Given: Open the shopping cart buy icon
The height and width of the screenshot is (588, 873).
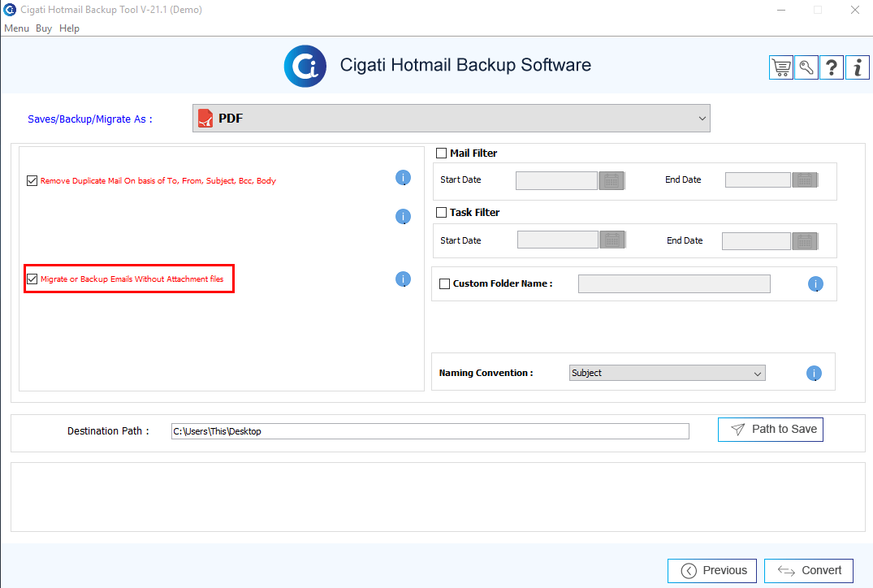Looking at the screenshot, I should point(781,68).
